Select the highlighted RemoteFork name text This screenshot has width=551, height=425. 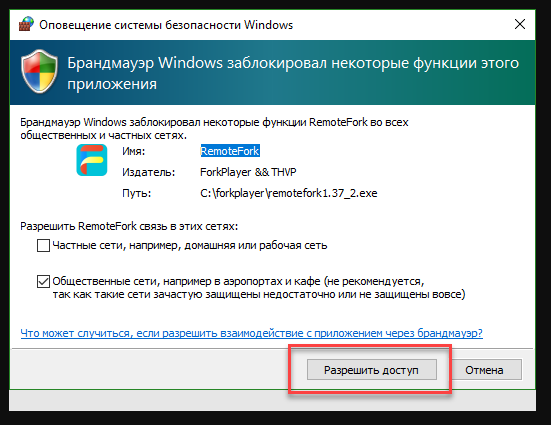click(x=230, y=151)
